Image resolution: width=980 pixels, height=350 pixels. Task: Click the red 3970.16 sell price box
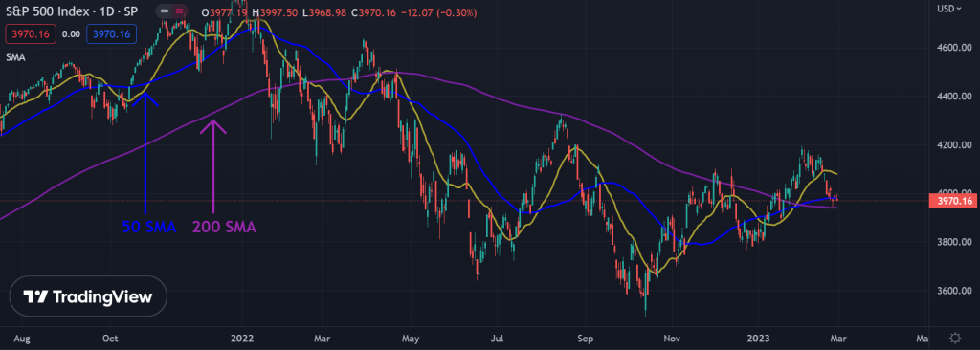[x=31, y=34]
